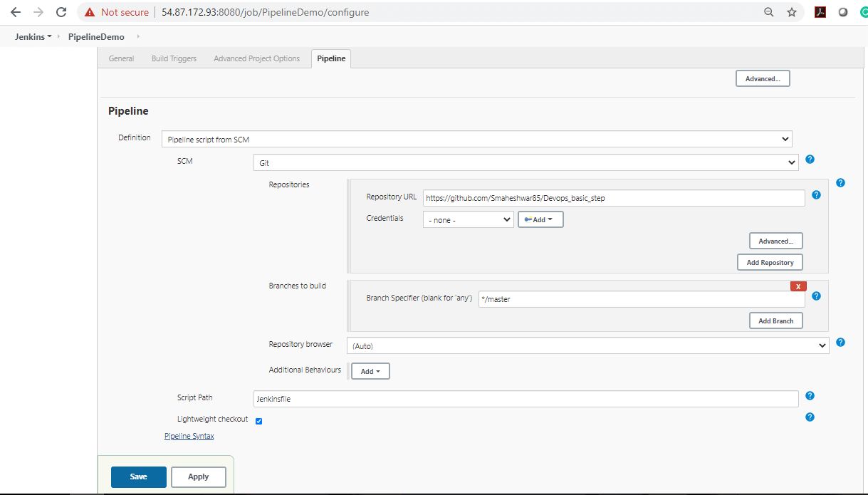Expand the Credentials dropdown set to none
This screenshot has height=495, width=868.
pyautogui.click(x=468, y=219)
